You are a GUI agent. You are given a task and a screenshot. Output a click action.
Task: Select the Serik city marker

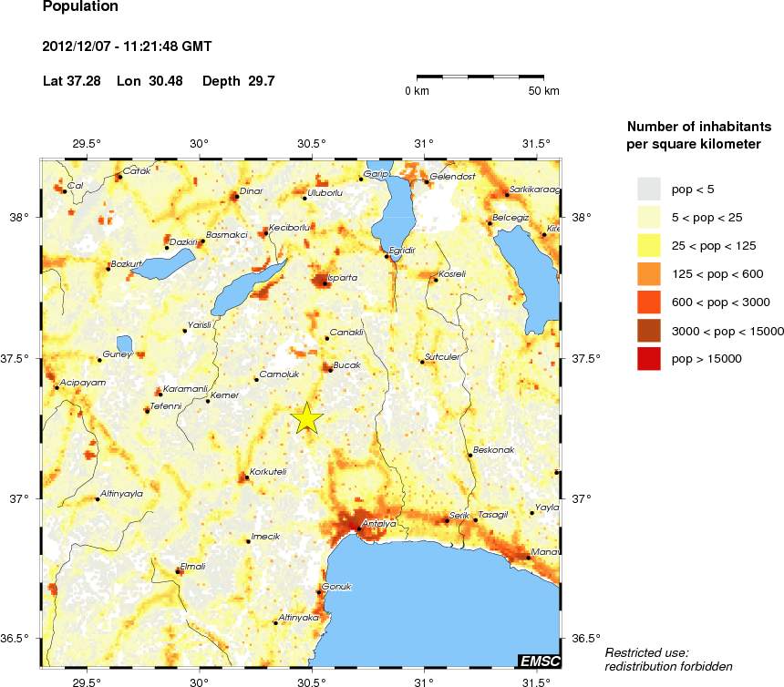[x=446, y=521]
